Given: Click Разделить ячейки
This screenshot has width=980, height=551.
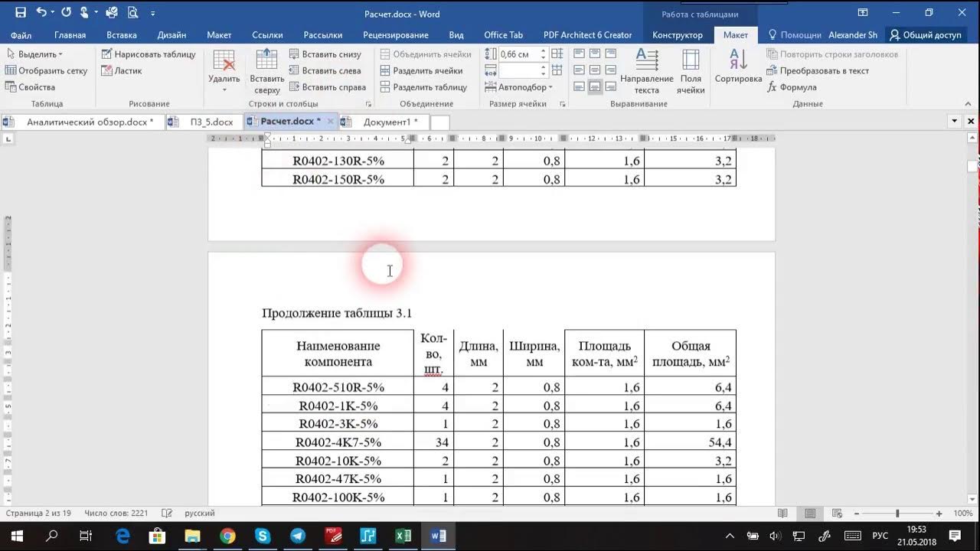Looking at the screenshot, I should click(421, 70).
